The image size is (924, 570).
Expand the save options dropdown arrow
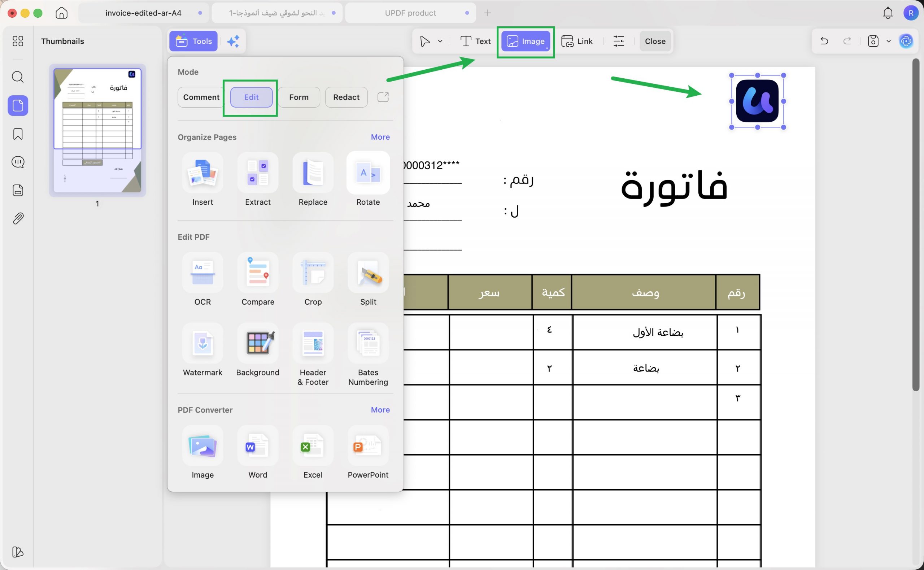889,41
